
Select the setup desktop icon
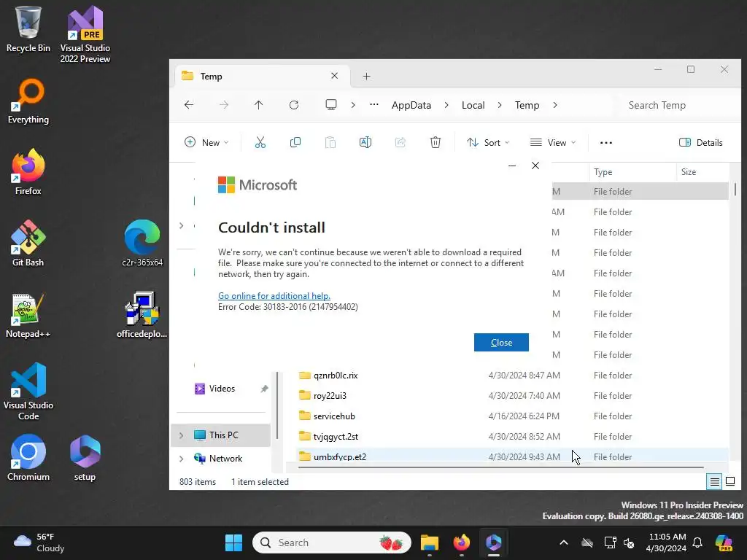(85, 458)
